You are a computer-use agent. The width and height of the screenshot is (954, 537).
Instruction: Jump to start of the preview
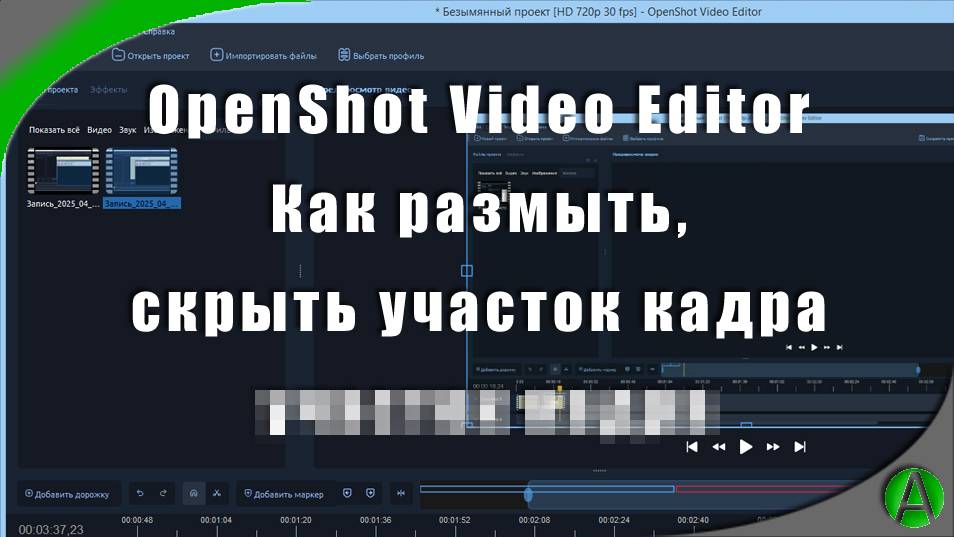692,447
